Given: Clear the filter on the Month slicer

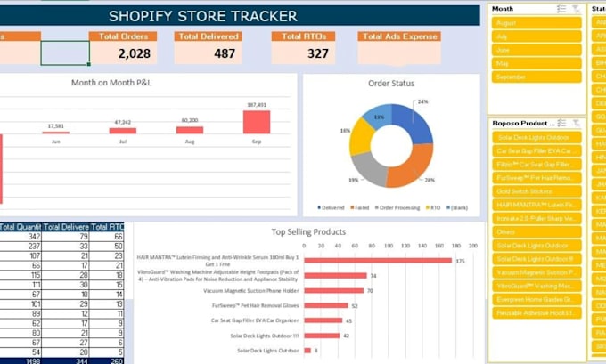Looking at the screenshot, I should pyautogui.click(x=576, y=9).
